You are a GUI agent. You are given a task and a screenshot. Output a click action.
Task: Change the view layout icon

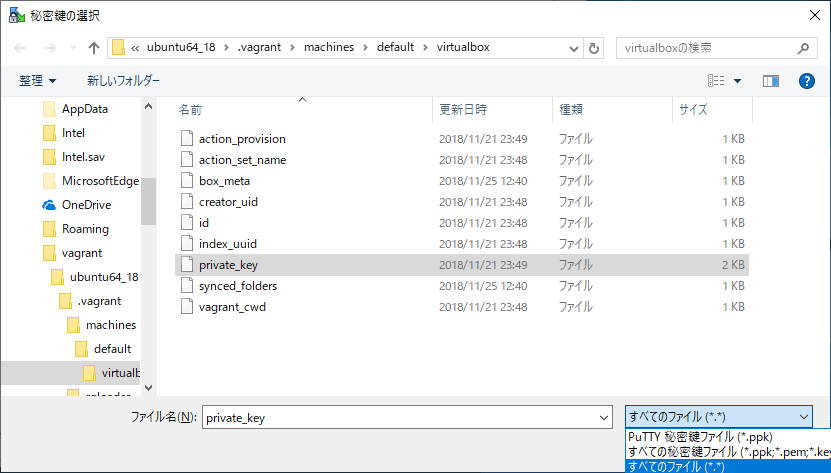[716, 81]
